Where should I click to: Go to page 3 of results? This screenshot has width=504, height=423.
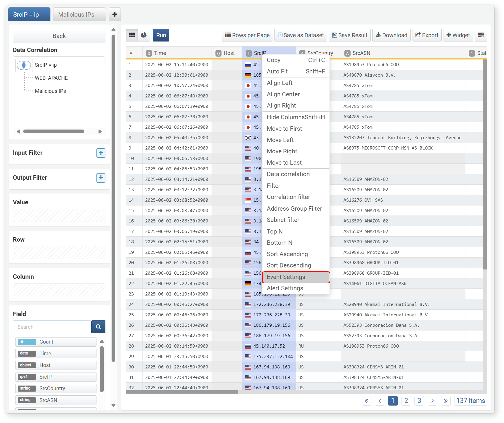419,401
